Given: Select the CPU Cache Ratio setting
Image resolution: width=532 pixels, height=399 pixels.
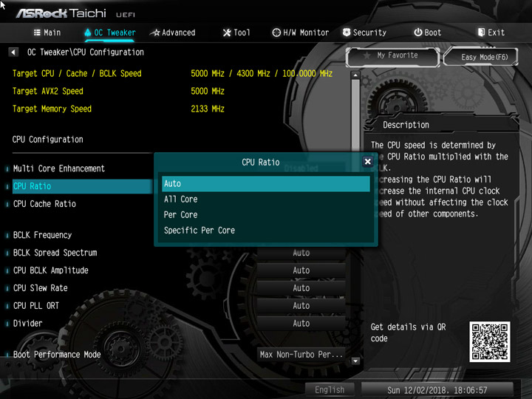Looking at the screenshot, I should click(44, 204).
